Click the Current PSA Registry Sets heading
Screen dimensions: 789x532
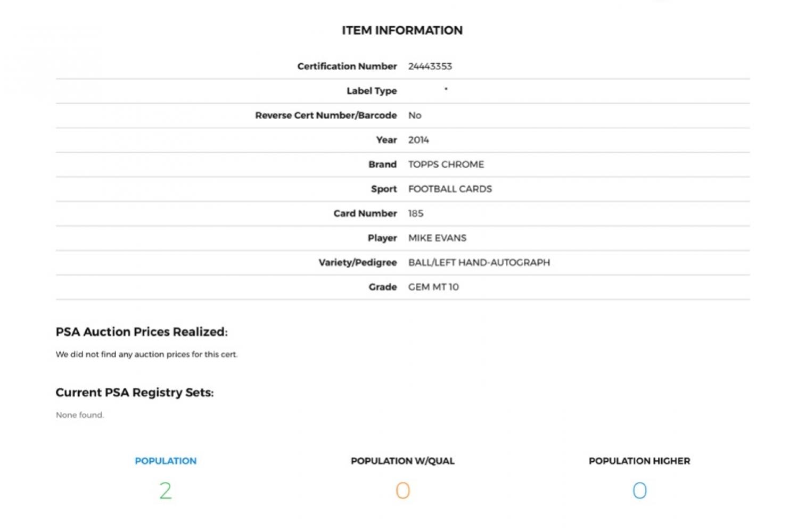[135, 393]
